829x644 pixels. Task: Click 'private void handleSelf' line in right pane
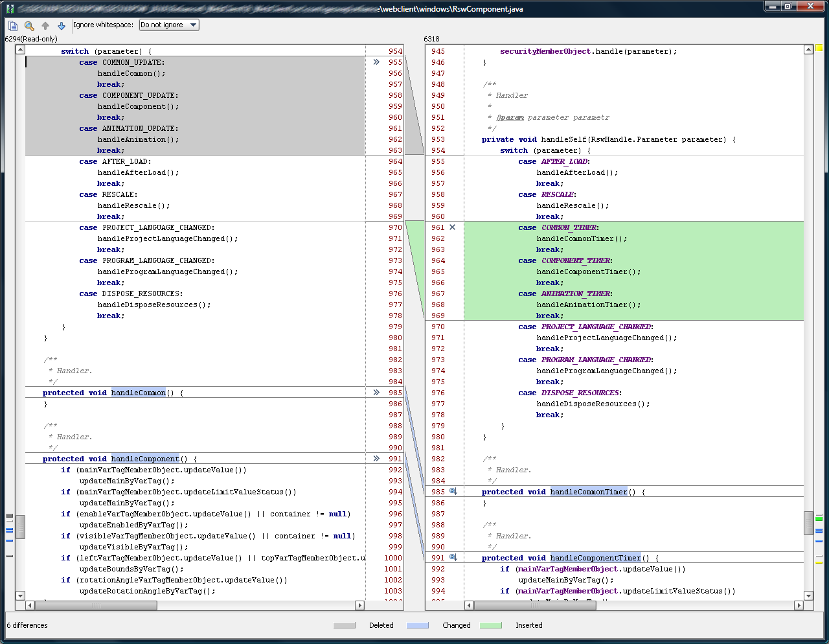pos(609,139)
